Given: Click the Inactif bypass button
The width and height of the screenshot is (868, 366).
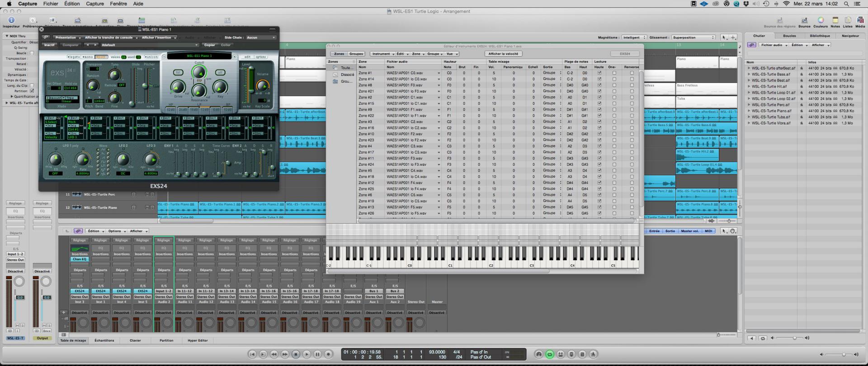Looking at the screenshot, I should click(x=49, y=45).
